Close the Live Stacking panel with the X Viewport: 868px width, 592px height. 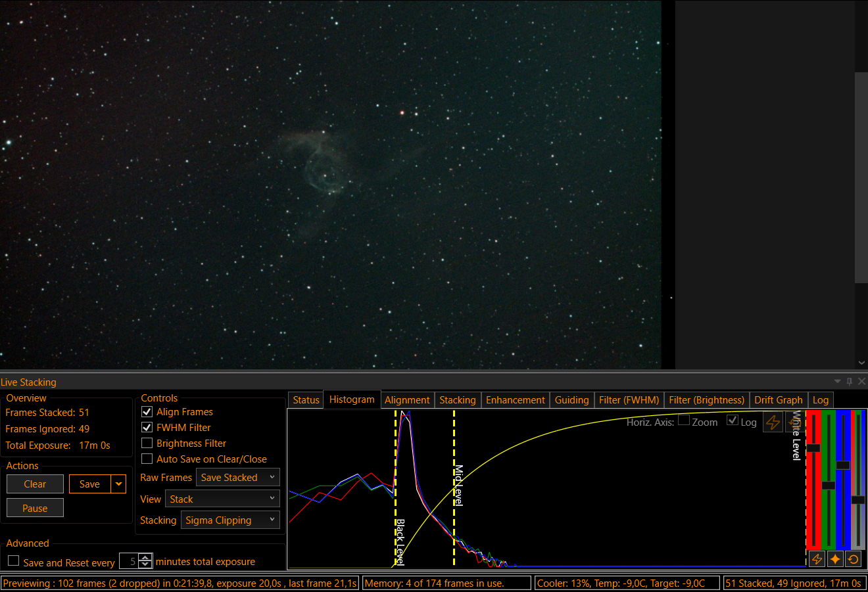click(x=861, y=382)
